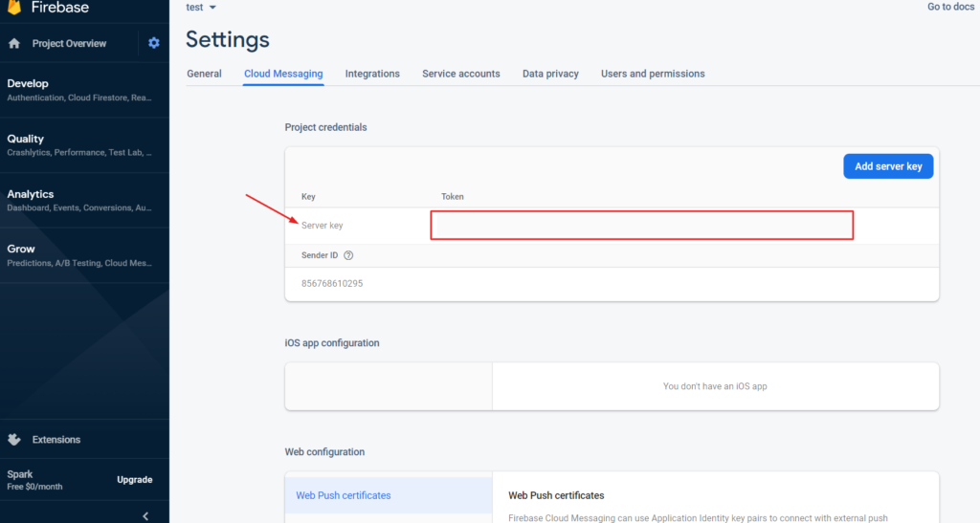
Task: Click the Firebase flame logo
Action: pyautogui.click(x=14, y=7)
